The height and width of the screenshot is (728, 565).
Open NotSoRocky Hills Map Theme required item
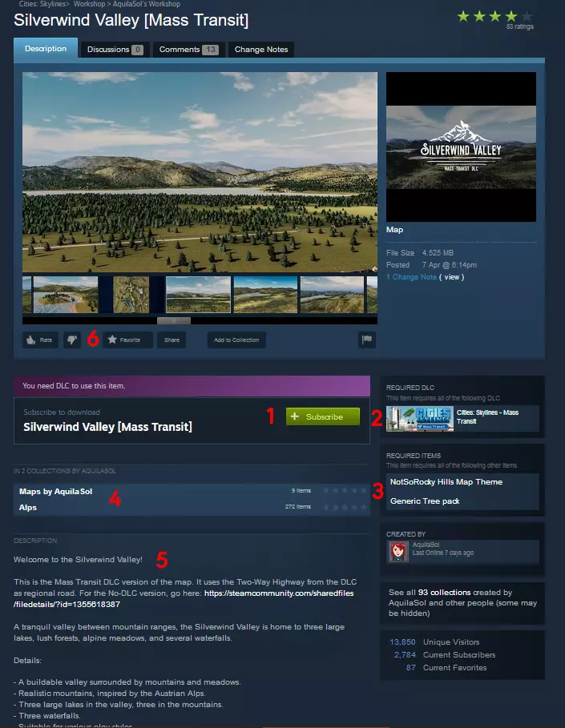click(x=446, y=482)
